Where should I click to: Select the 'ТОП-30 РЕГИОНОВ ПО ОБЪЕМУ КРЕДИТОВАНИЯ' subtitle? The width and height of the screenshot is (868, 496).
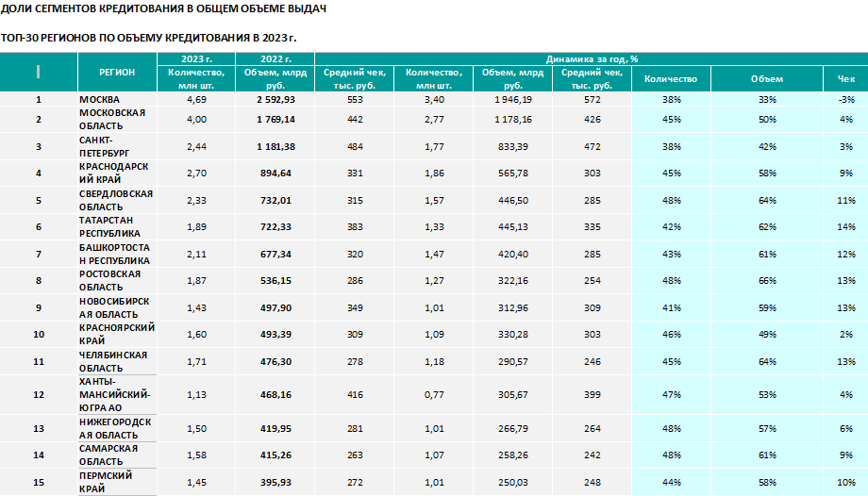[x=148, y=38]
